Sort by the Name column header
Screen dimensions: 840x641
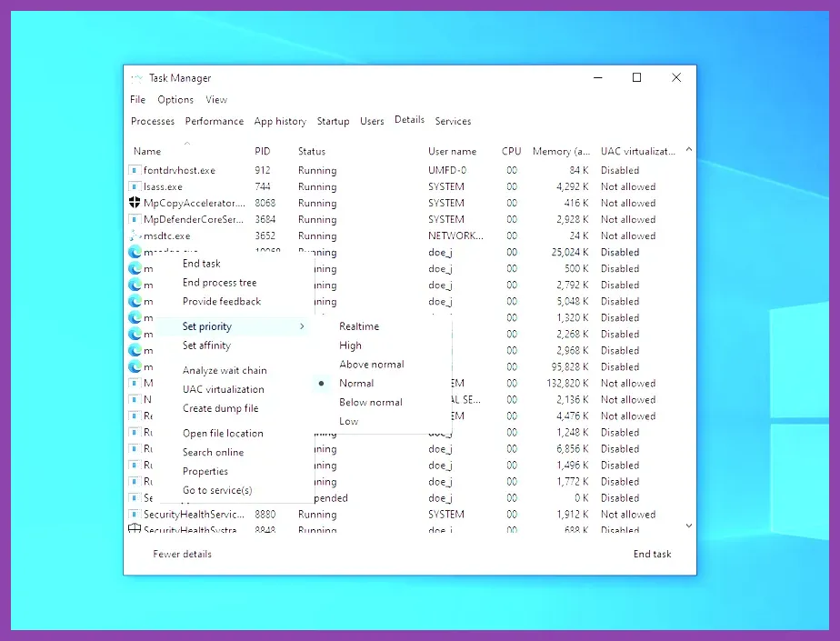147,151
